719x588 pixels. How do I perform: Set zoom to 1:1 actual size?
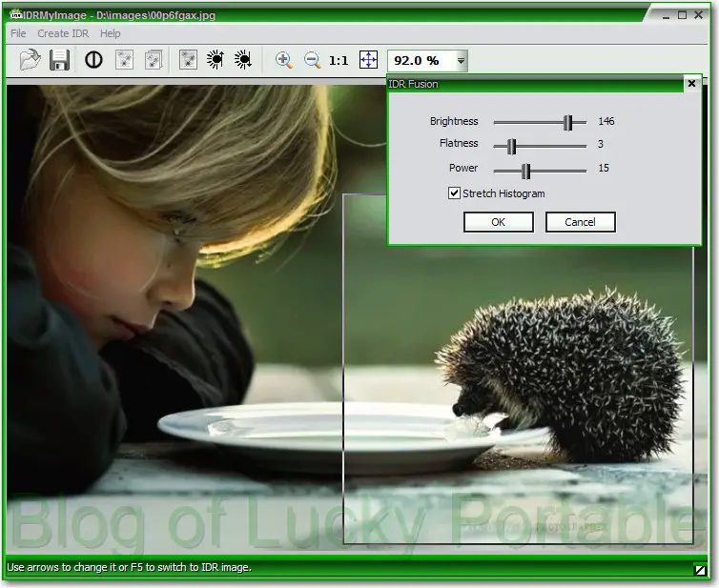339,60
